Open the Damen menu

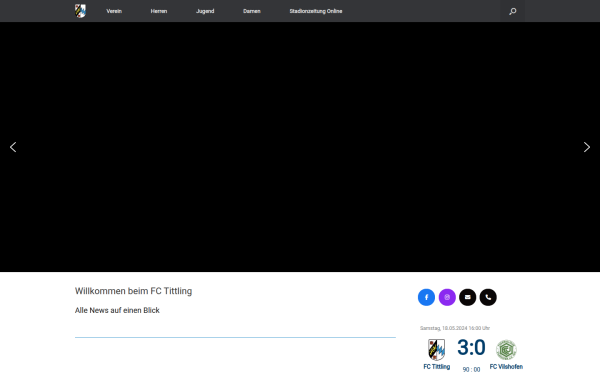252,11
